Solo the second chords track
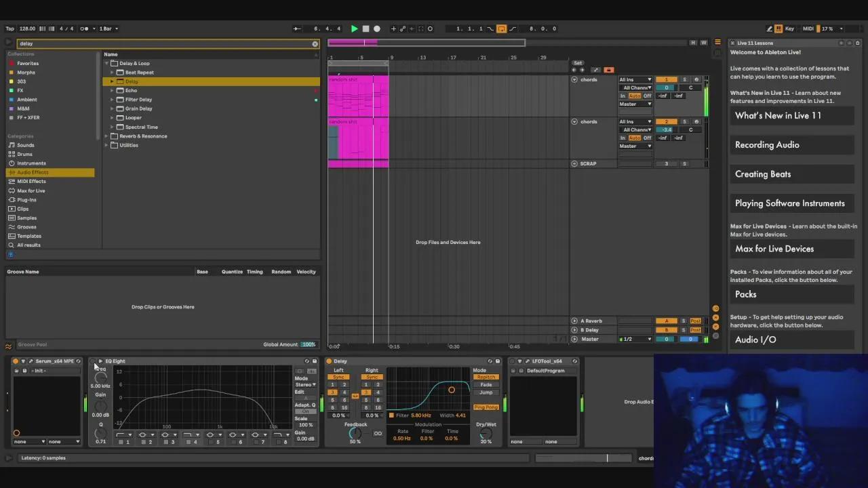This screenshot has height=488, width=868. tap(684, 122)
